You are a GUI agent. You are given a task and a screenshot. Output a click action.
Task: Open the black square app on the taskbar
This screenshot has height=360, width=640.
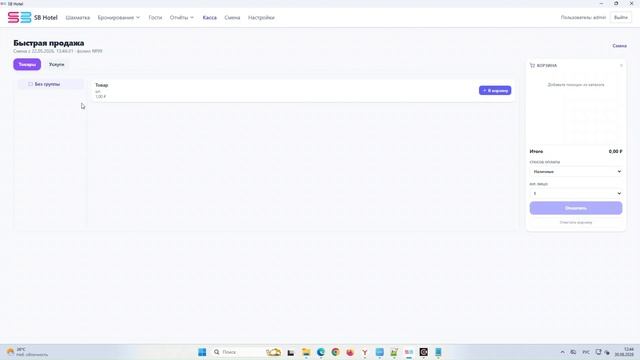424,352
